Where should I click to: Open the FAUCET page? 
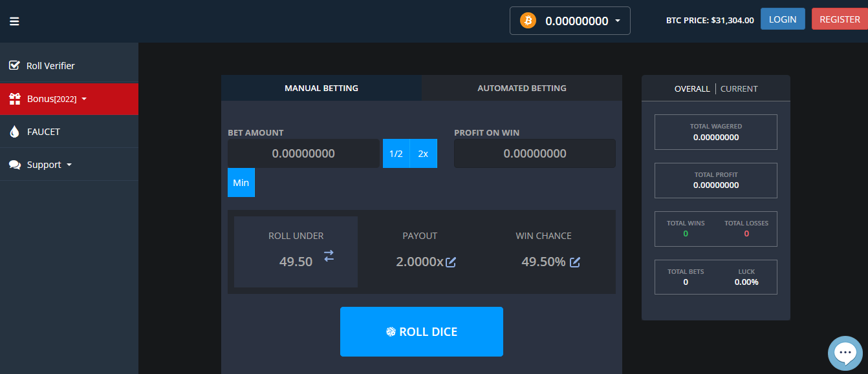[69, 132]
